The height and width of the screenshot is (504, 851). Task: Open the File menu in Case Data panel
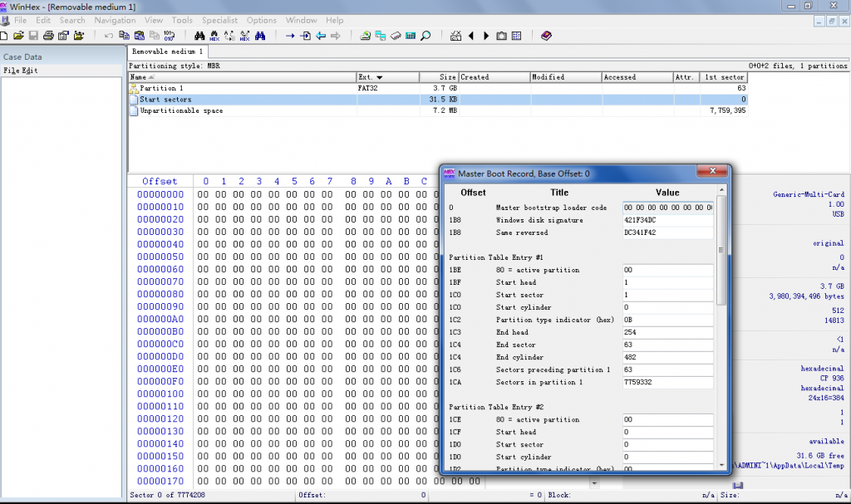tap(11, 71)
